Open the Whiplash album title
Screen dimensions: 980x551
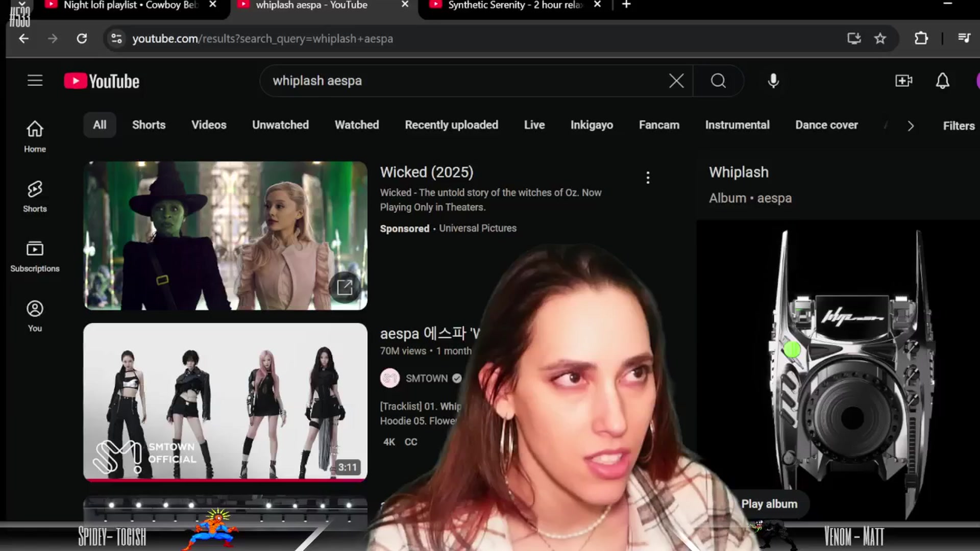(739, 172)
